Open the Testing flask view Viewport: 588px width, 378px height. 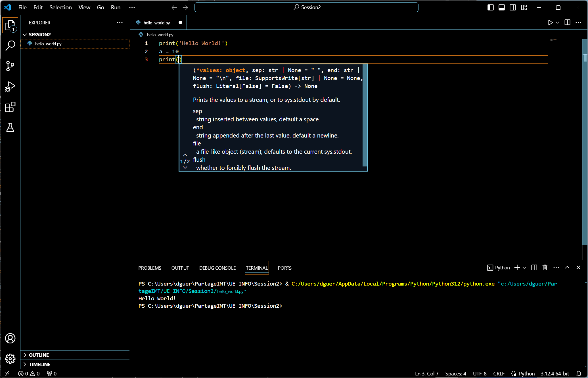[x=10, y=128]
